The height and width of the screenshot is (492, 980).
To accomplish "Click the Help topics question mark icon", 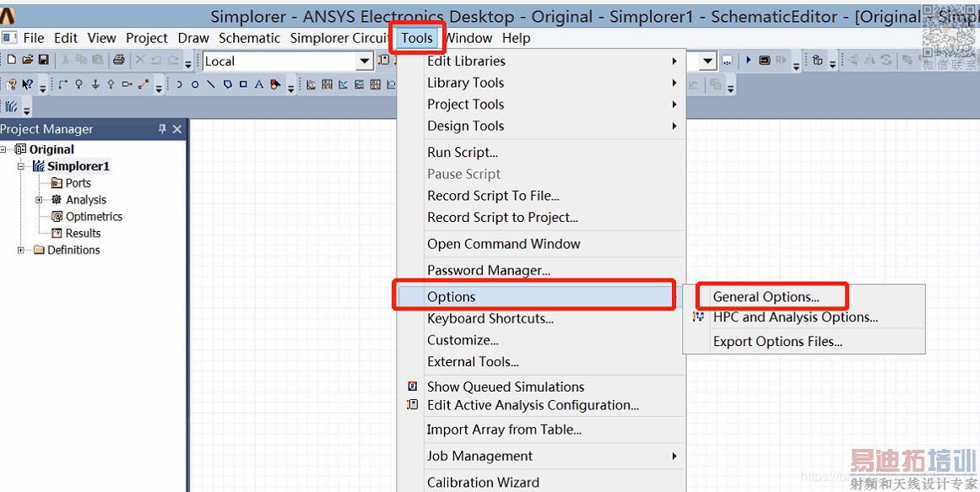I will (11, 84).
